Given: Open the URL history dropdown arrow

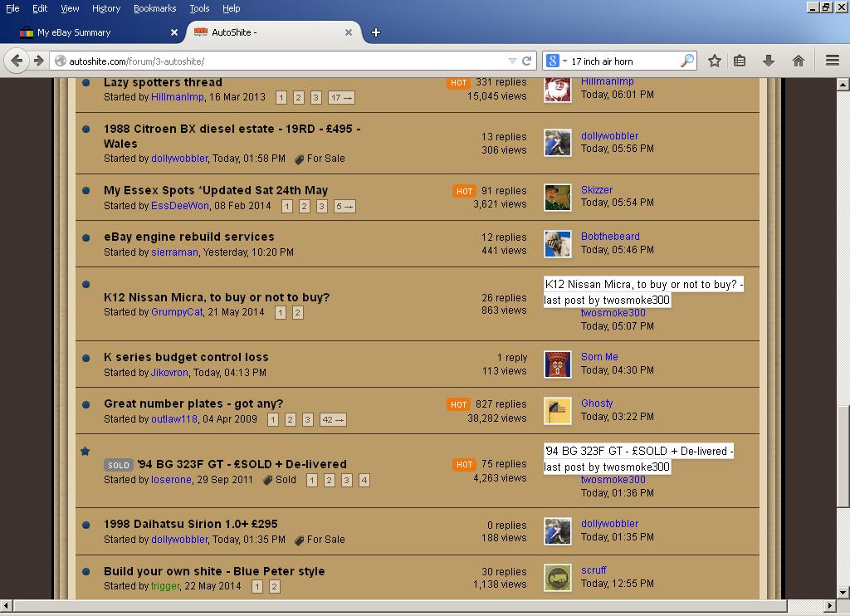Looking at the screenshot, I should 512,61.
